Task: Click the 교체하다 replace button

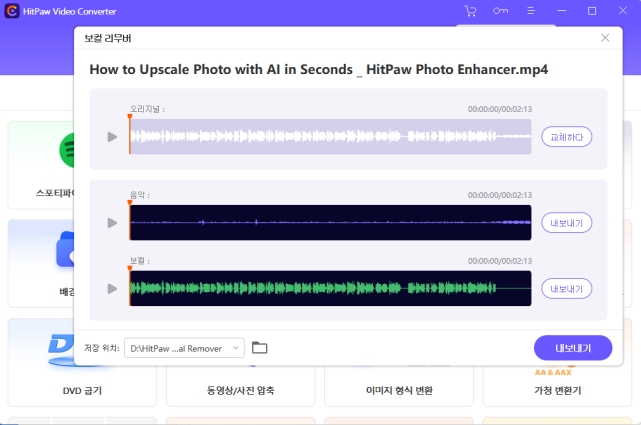Action: (x=567, y=137)
